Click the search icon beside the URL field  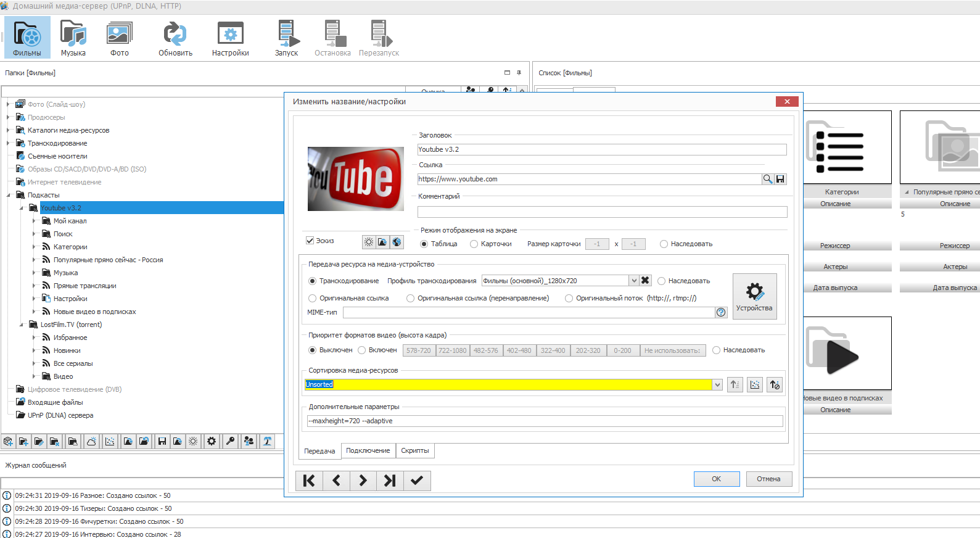pos(768,179)
